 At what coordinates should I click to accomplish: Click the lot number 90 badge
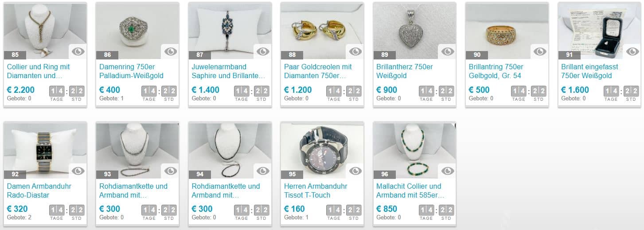pyautogui.click(x=477, y=55)
